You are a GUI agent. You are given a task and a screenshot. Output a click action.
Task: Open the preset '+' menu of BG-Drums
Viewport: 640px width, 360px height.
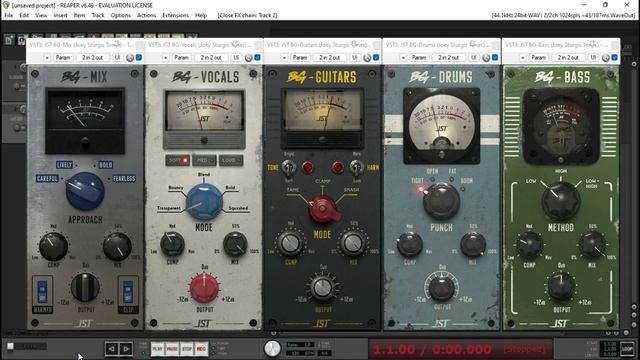point(403,58)
